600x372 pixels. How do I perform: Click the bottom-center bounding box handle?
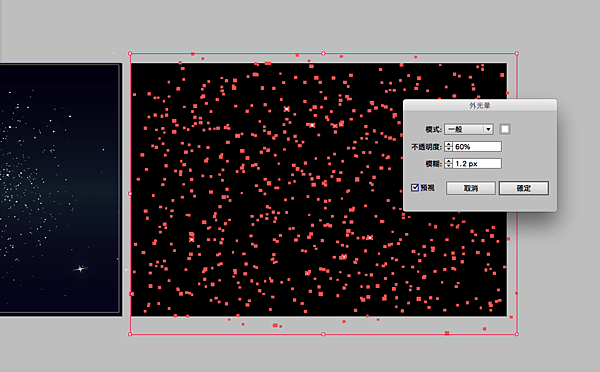point(323,334)
